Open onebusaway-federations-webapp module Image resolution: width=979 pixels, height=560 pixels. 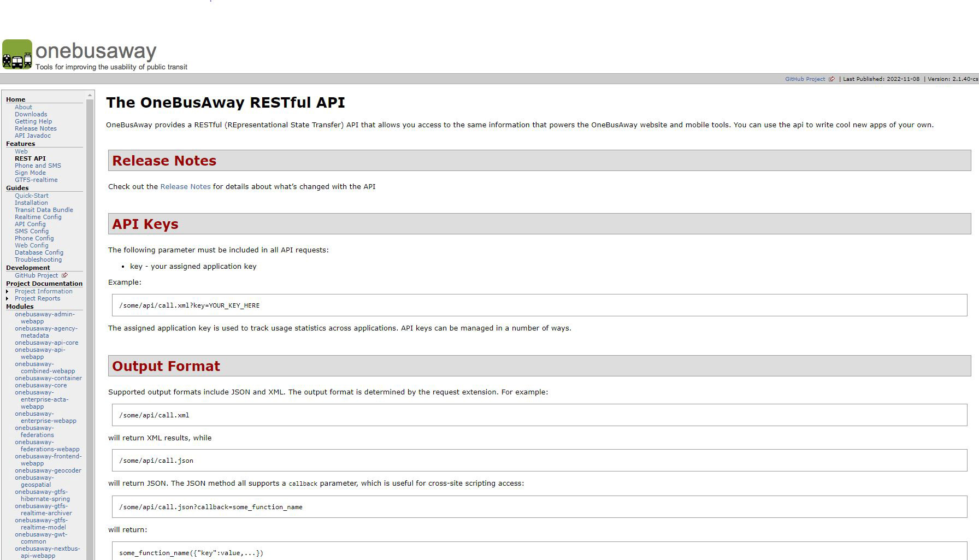[47, 445]
